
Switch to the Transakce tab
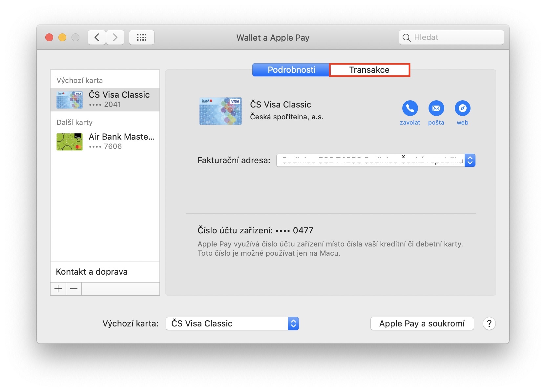[369, 70]
